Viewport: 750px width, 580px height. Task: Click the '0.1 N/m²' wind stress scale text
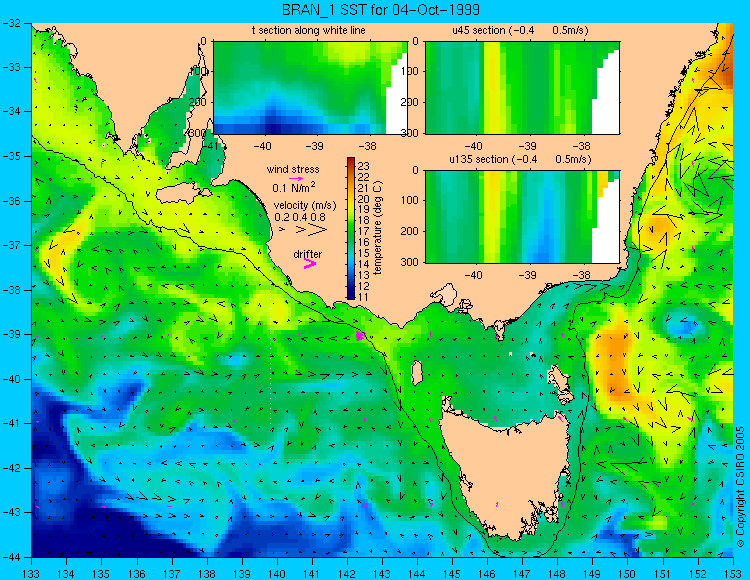(x=294, y=187)
